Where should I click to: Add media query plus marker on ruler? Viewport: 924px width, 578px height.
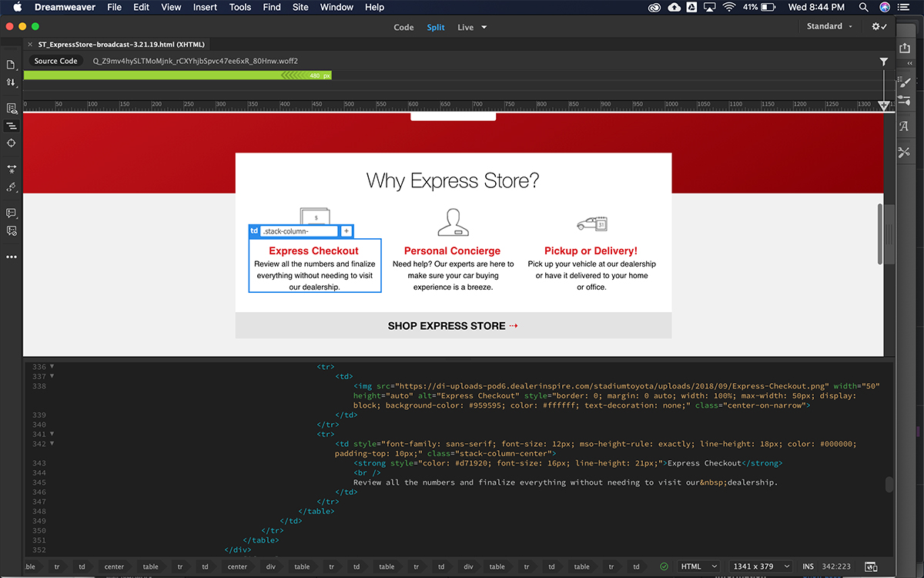884,105
